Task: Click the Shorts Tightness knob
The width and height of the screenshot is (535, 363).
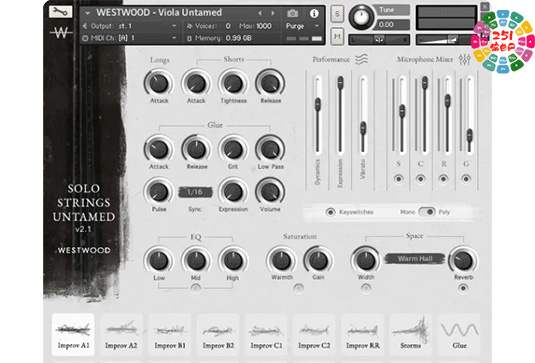Action: [233, 83]
